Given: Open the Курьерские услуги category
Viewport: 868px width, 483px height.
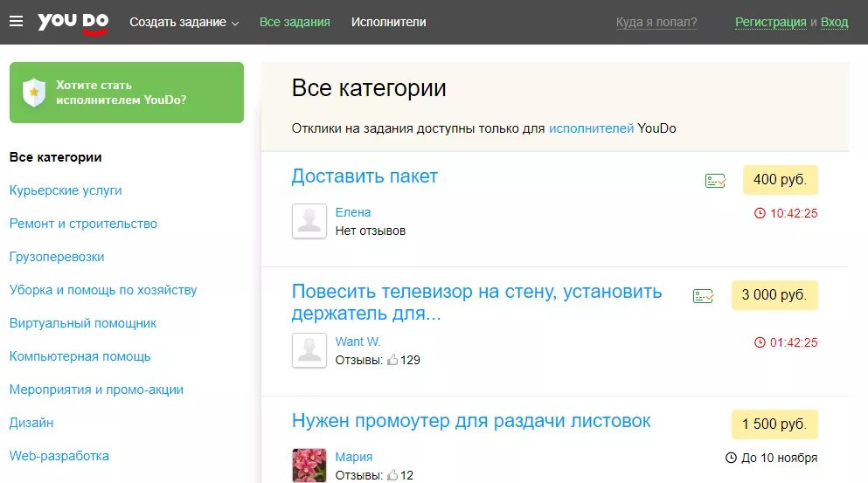Looking at the screenshot, I should tap(66, 190).
